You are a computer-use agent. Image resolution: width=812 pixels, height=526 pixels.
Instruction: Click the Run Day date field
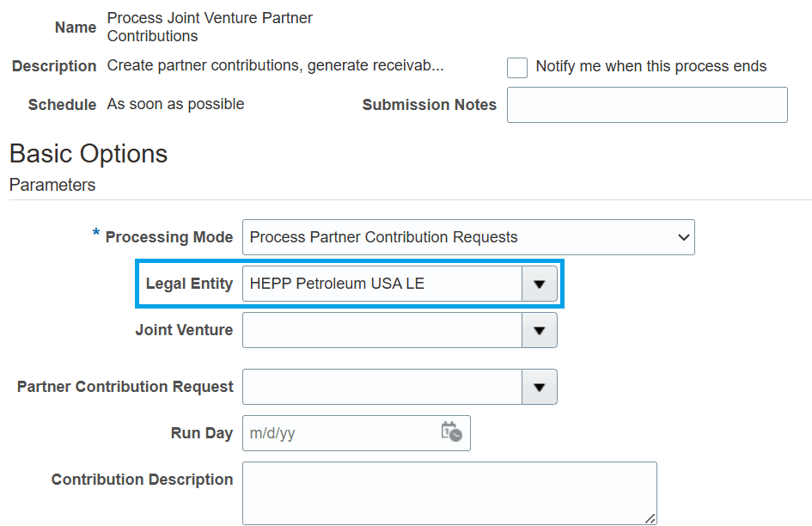[x=342, y=433]
